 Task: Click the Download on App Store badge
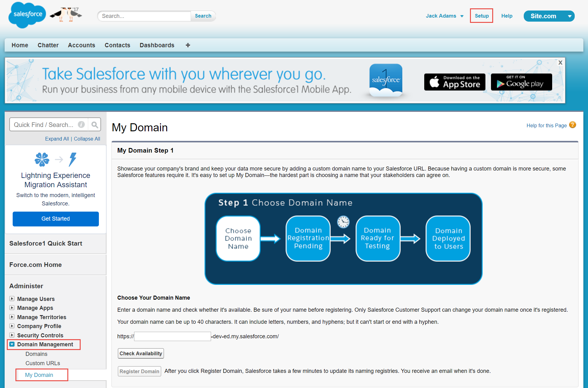coord(455,82)
